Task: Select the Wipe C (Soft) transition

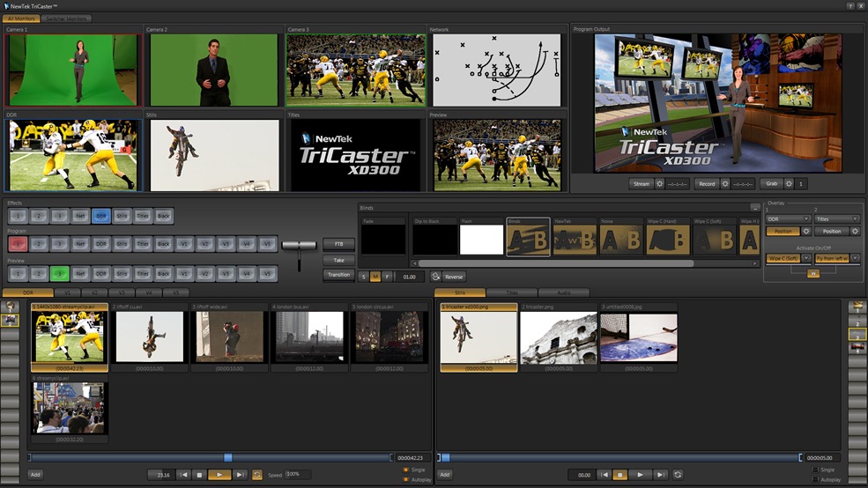Action: tap(714, 237)
